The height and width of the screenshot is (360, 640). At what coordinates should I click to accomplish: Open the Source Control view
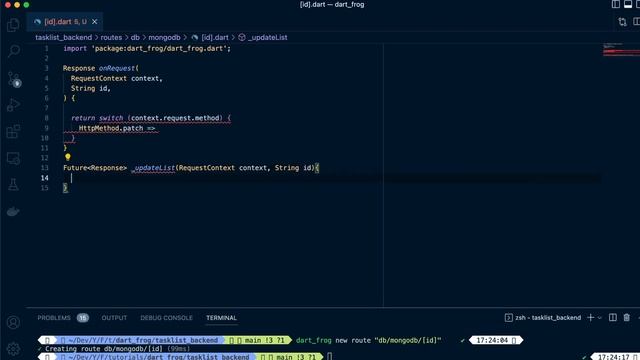coord(13,79)
